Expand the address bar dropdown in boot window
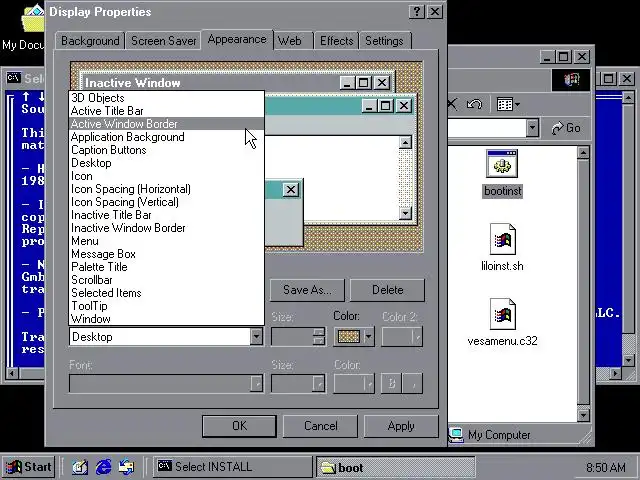Image resolution: width=640 pixels, height=480 pixels. [x=532, y=128]
